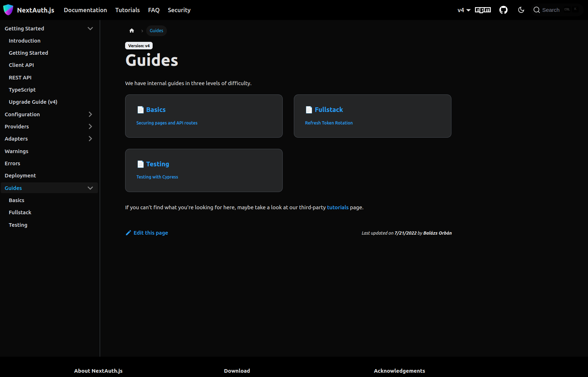The image size is (588, 377).
Task: Open Basics under Guides in sidebar
Action: coord(16,200)
